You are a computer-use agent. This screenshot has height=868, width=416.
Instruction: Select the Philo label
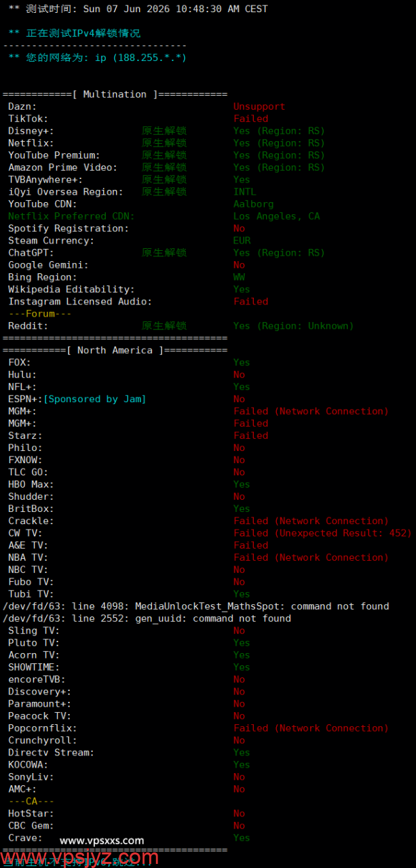pyautogui.click(x=25, y=448)
